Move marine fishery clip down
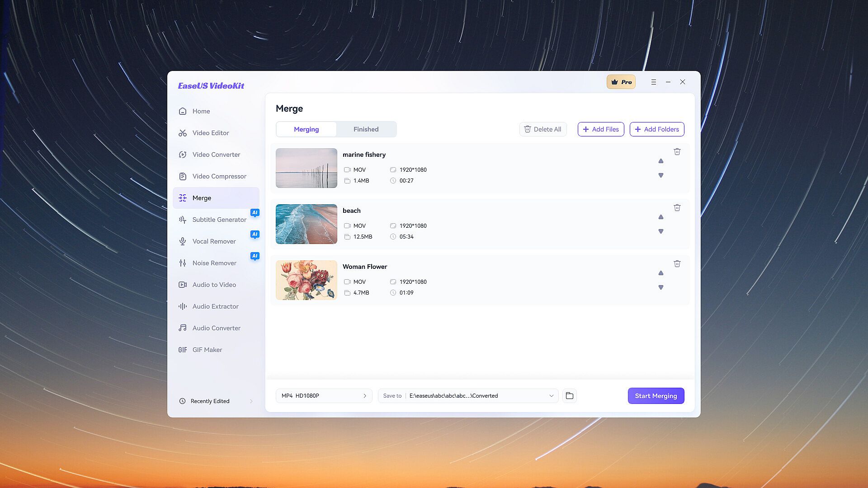 tap(660, 175)
